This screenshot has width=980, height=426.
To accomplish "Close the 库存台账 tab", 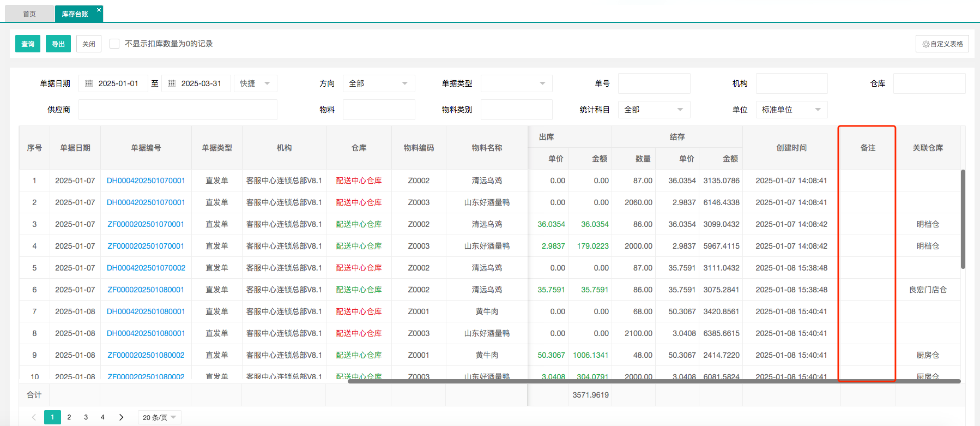I will pyautogui.click(x=99, y=10).
